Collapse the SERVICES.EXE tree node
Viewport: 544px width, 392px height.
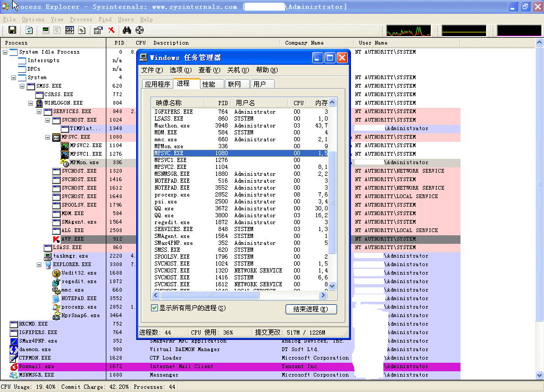point(39,112)
